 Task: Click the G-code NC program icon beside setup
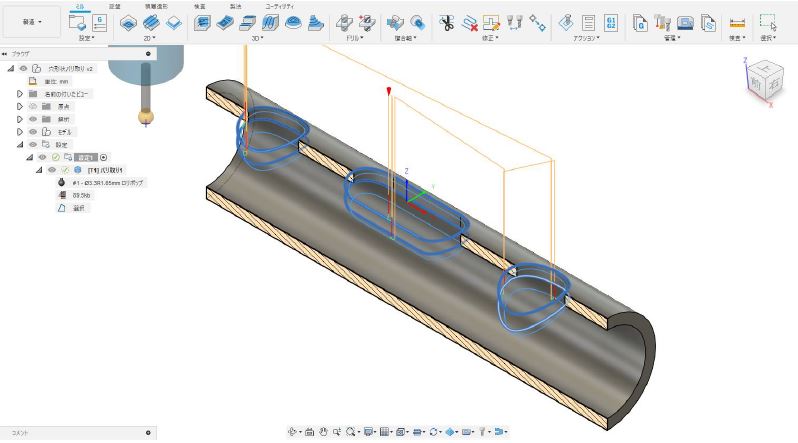click(x=100, y=22)
